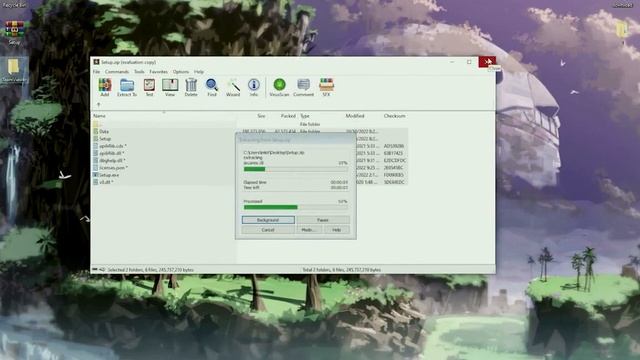This screenshot has height=360, width=640.
Task: Click the Info toolbar icon
Action: point(253,87)
